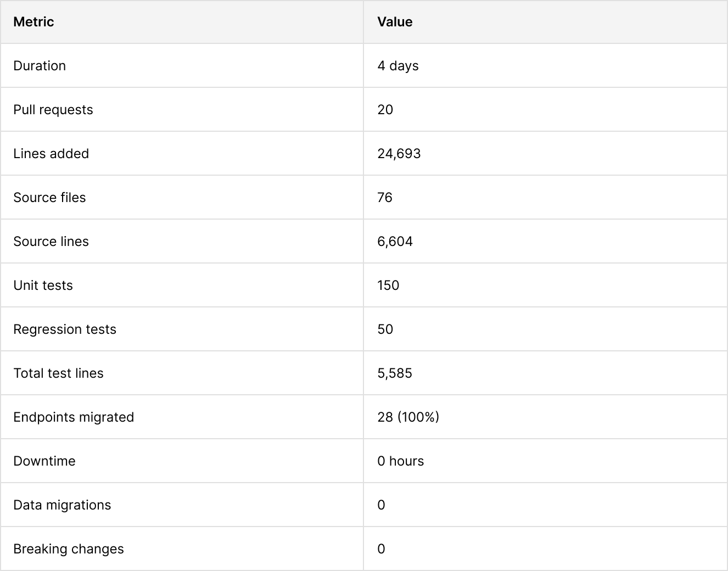
Task: Click the Lines added value 24,693
Action: pos(399,154)
